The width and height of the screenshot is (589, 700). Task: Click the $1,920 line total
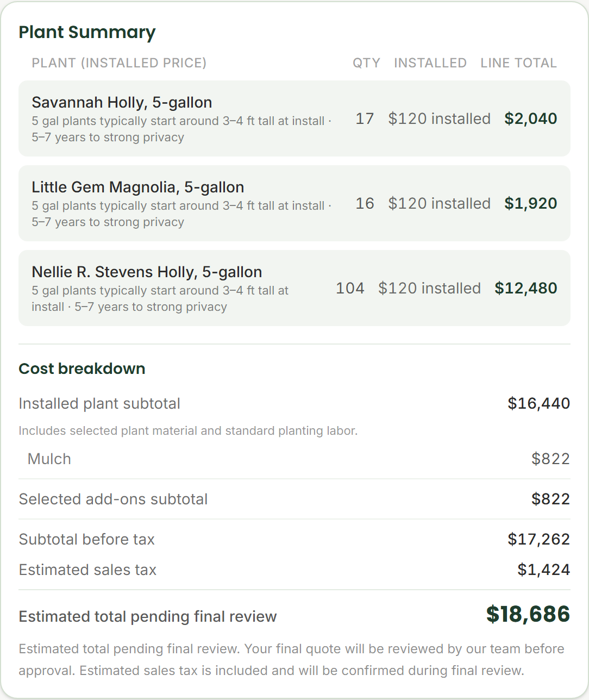pyautogui.click(x=531, y=203)
